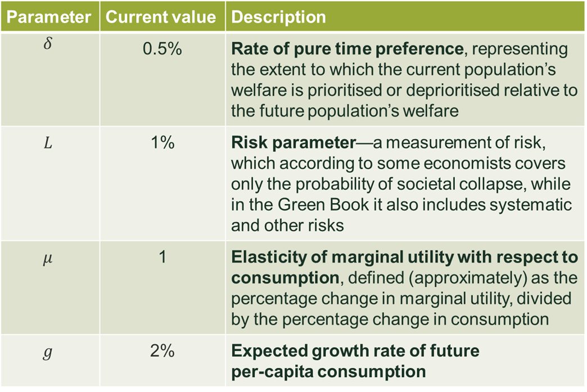The width and height of the screenshot is (587, 392).
Task: Select the 'Rate of pure time preference' text
Action: 347,49
